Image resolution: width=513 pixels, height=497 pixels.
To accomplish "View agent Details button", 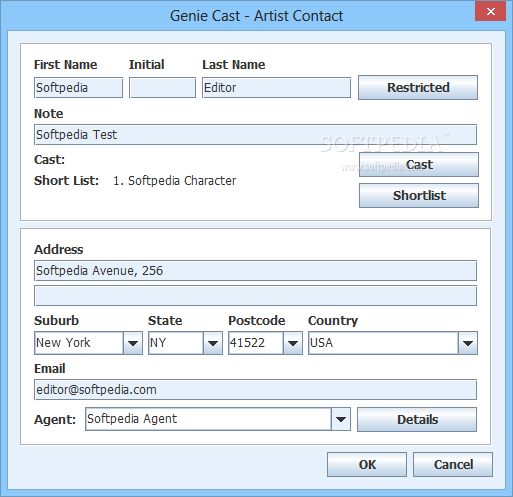I will (x=417, y=419).
